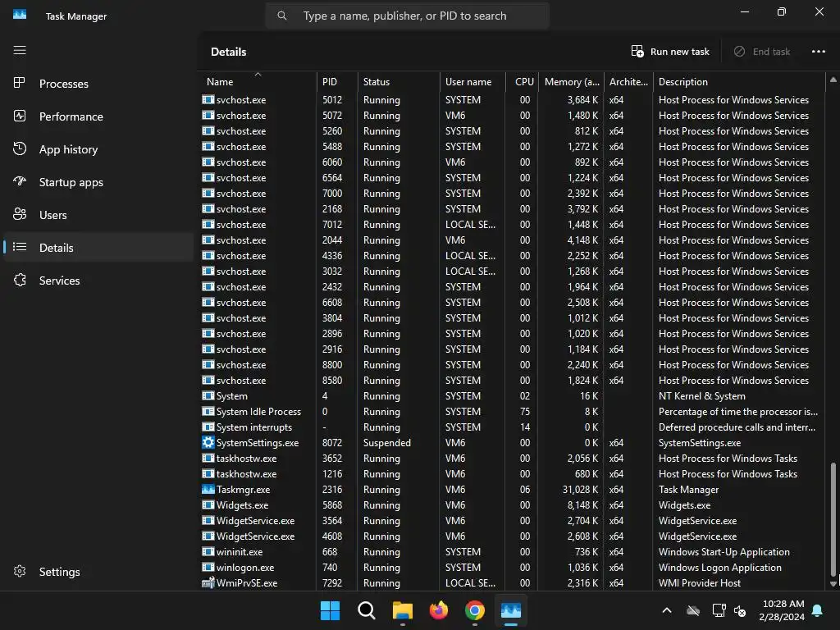Sort by the Description column header
This screenshot has width=840, height=630.
coord(739,81)
